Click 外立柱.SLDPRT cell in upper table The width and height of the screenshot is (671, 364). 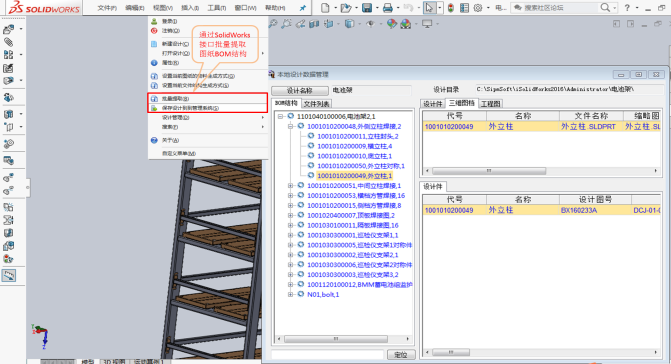coord(591,127)
